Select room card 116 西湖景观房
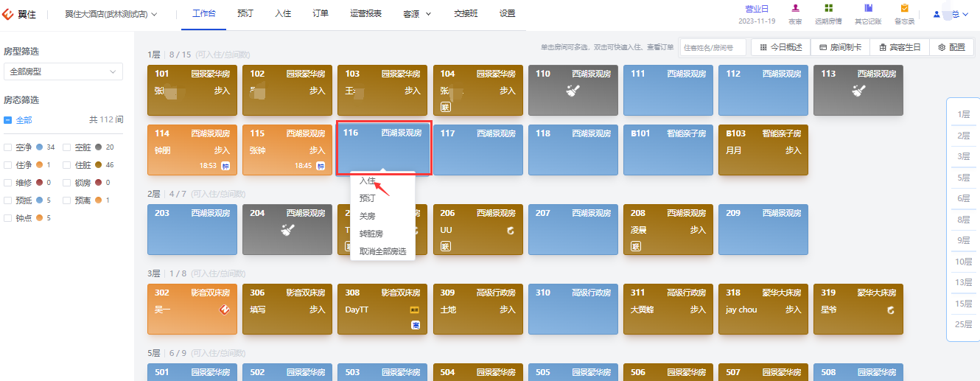The width and height of the screenshot is (980, 381). [x=384, y=149]
